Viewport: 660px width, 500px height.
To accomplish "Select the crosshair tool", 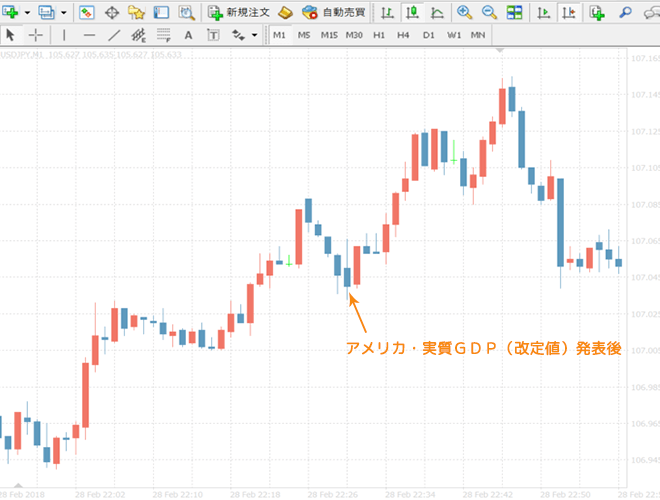I will 36,35.
